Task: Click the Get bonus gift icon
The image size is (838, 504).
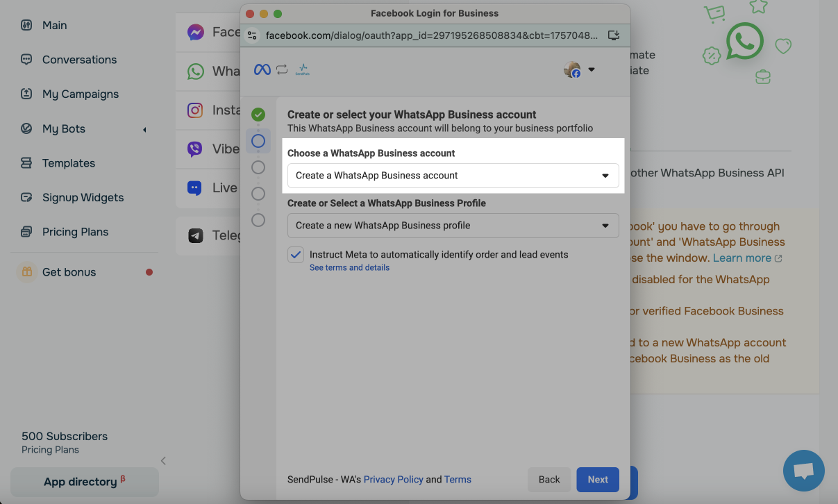Action: tap(26, 272)
